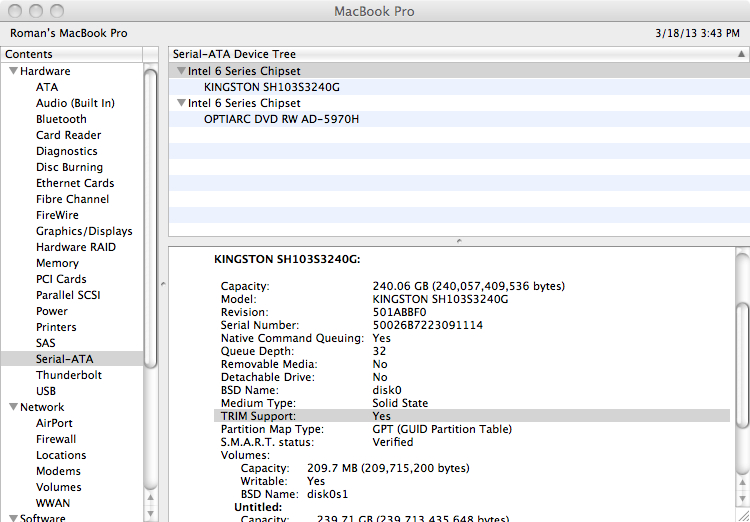
Task: Show Thunderbolt hardware information
Action: tap(69, 376)
